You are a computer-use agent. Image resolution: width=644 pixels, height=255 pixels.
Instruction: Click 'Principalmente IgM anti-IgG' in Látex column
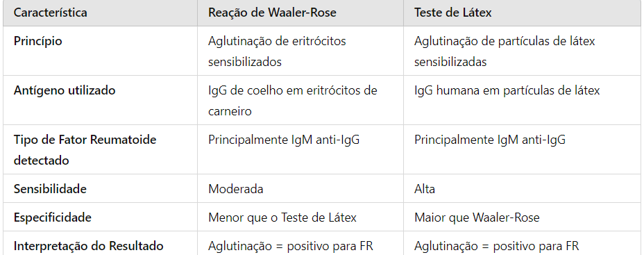point(489,140)
